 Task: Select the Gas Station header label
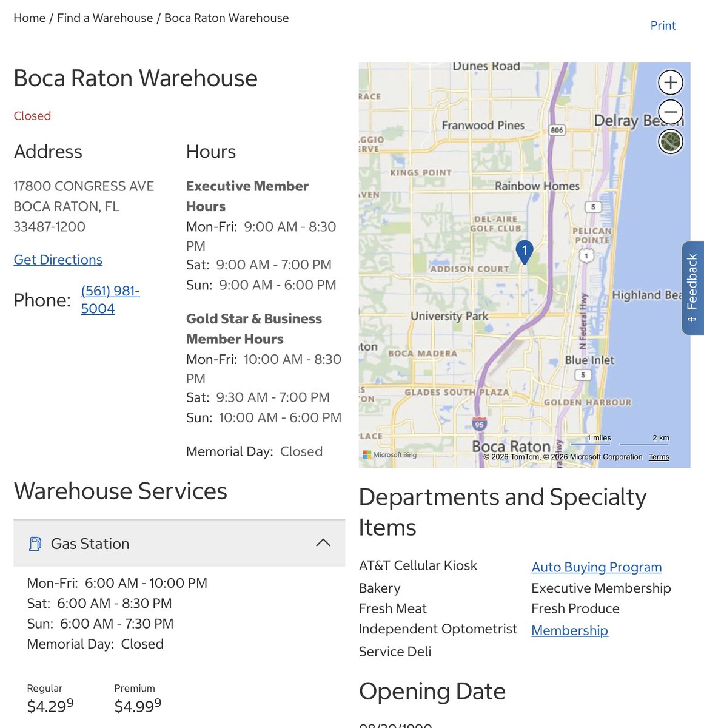click(x=90, y=544)
